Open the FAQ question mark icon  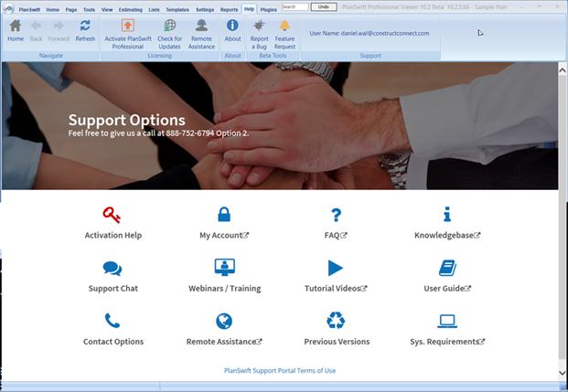coord(337,215)
